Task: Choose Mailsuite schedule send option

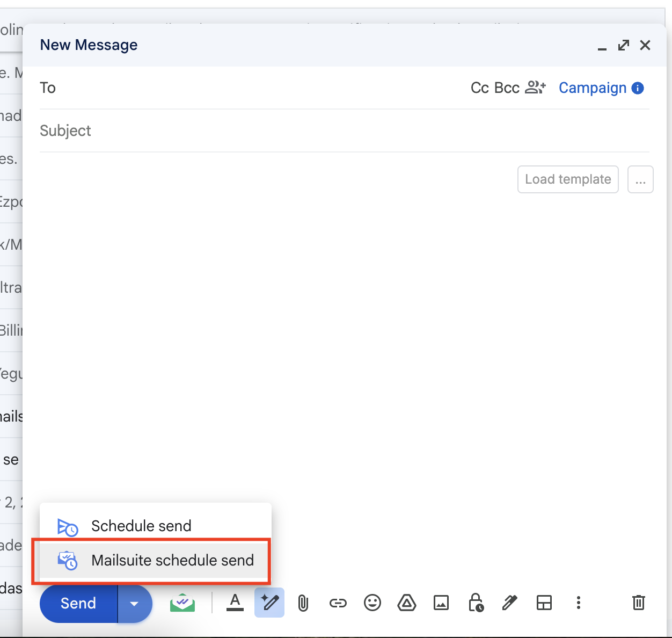Action: [x=172, y=560]
